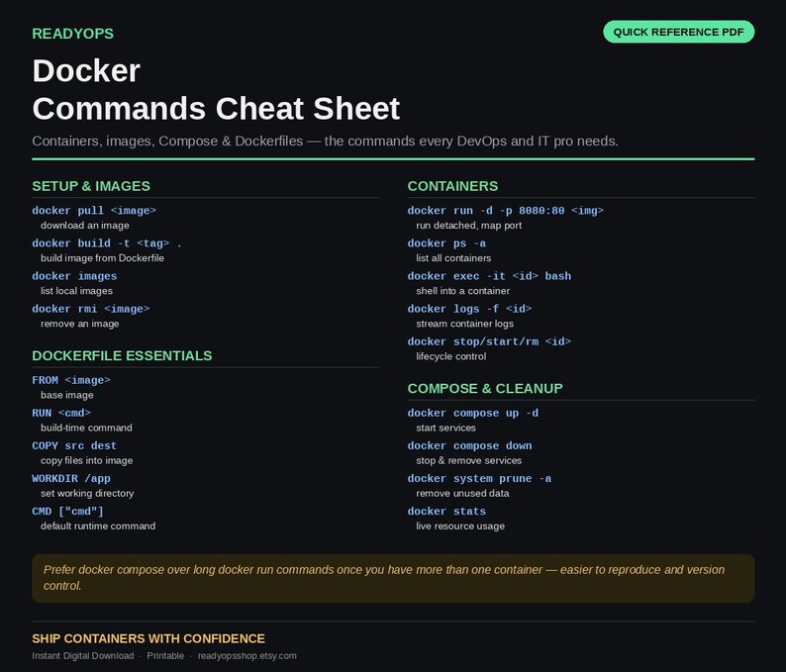Click the 'build-time command' description

[86, 428]
